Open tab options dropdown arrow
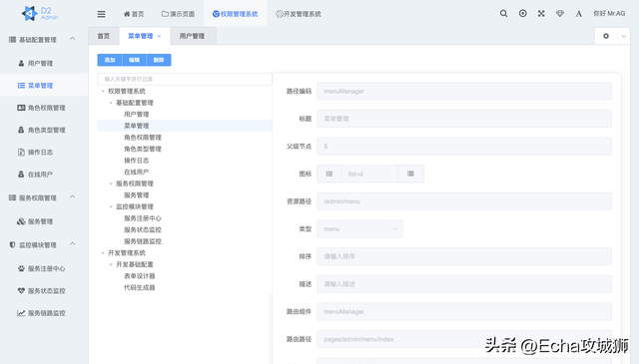The width and height of the screenshot is (639, 364). 623,36
